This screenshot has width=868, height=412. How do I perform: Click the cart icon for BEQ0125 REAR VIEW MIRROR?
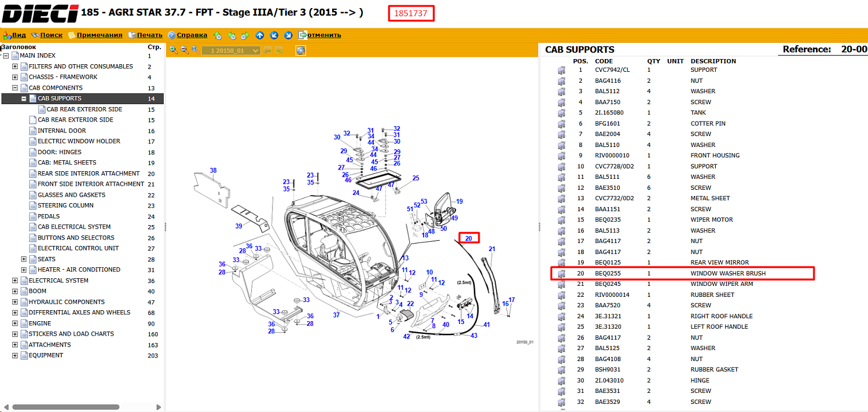pyautogui.click(x=561, y=263)
